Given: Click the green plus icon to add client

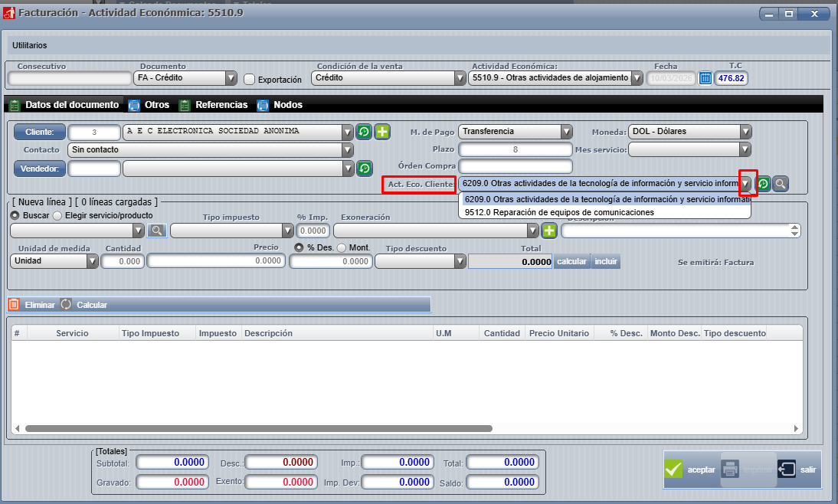Looking at the screenshot, I should pos(382,132).
